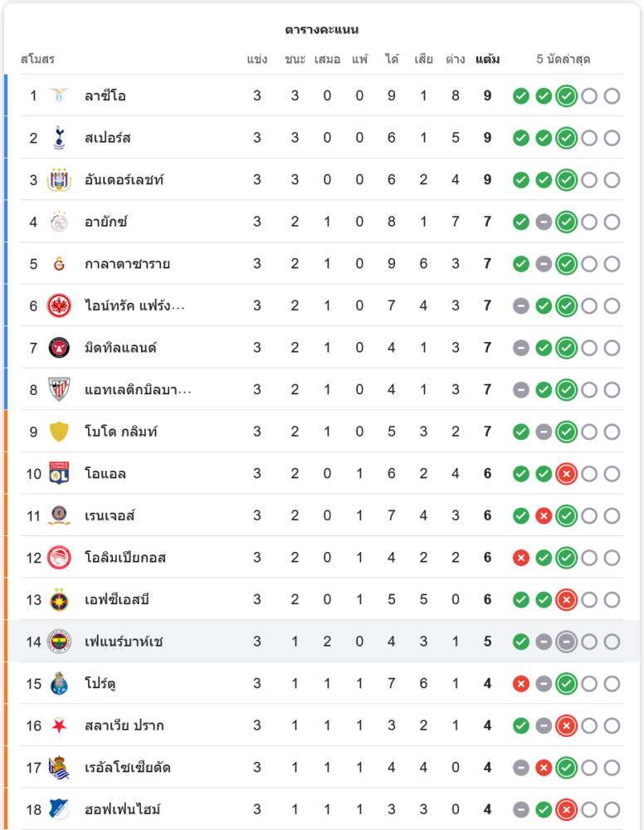644x830 pixels.
Task: Click the Ajax club crest icon
Action: pyautogui.click(x=59, y=222)
